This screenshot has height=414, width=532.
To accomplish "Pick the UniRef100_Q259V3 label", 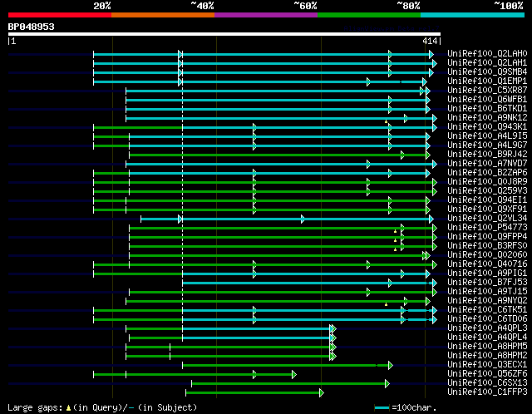I will (487, 191).
